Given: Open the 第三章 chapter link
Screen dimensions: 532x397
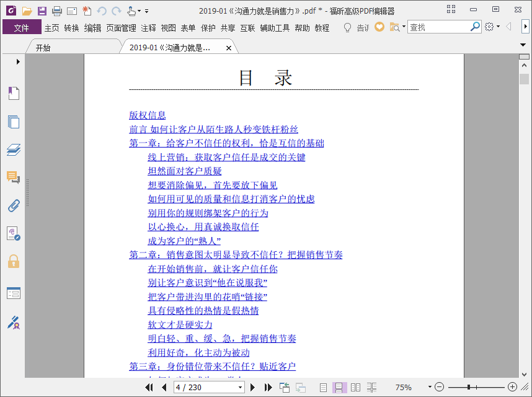Looking at the screenshot, I should point(213,366).
